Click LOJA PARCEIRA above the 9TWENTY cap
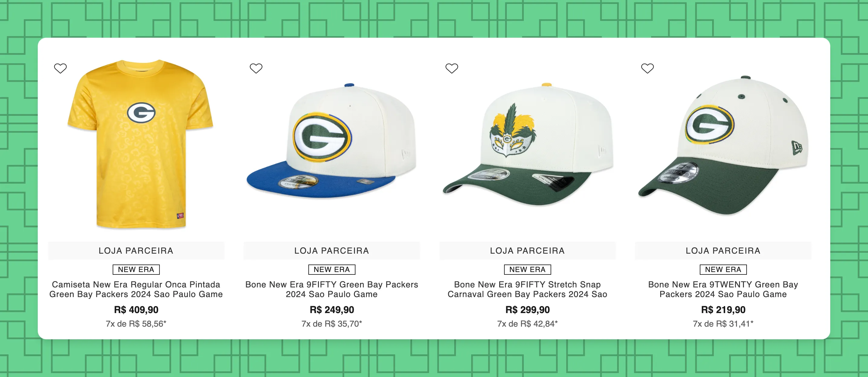868x377 pixels. 722,250
